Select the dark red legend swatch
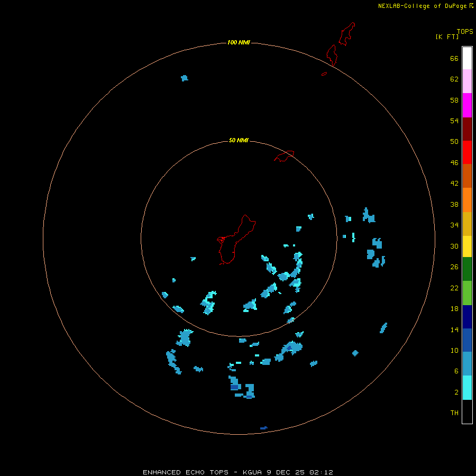 467,129
